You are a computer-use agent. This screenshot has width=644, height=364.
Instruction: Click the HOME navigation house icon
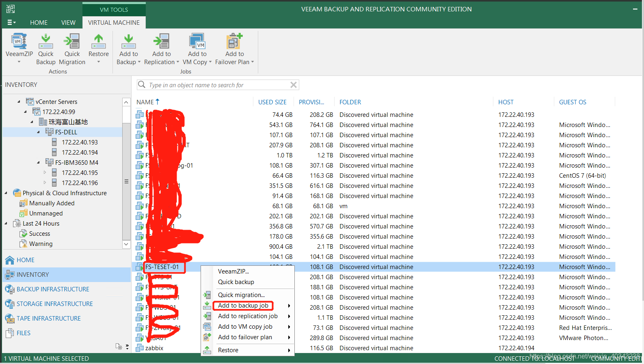click(x=10, y=260)
